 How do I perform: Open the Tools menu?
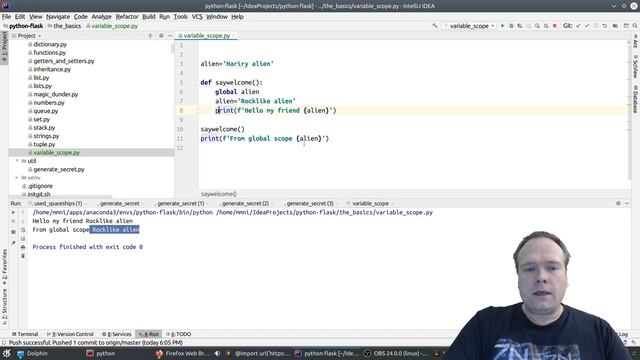[x=180, y=17]
